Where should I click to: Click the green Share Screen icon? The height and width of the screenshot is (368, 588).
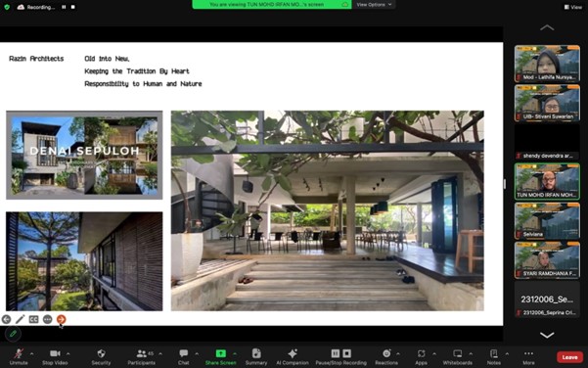coord(221,353)
